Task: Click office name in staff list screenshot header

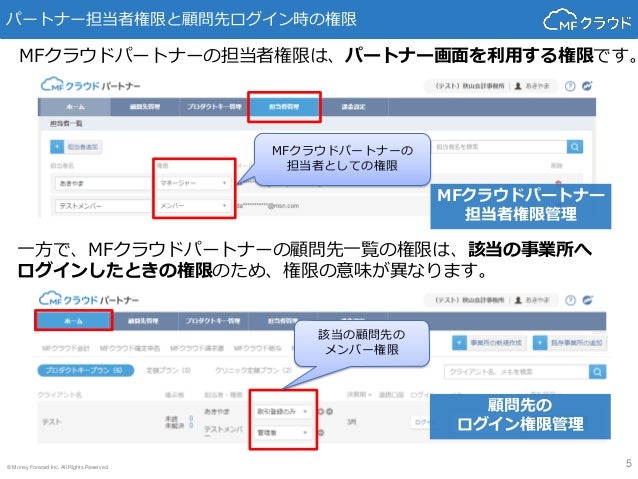Action: 470,86
